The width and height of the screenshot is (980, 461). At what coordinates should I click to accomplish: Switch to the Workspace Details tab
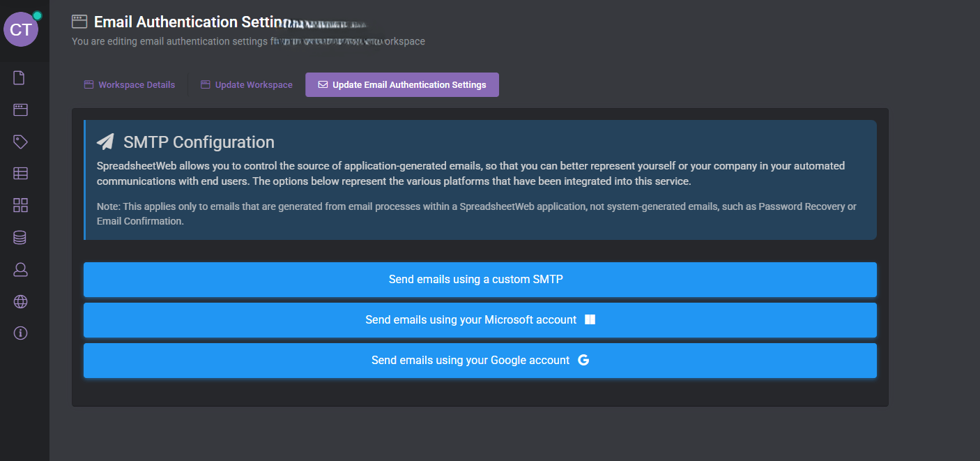[130, 85]
